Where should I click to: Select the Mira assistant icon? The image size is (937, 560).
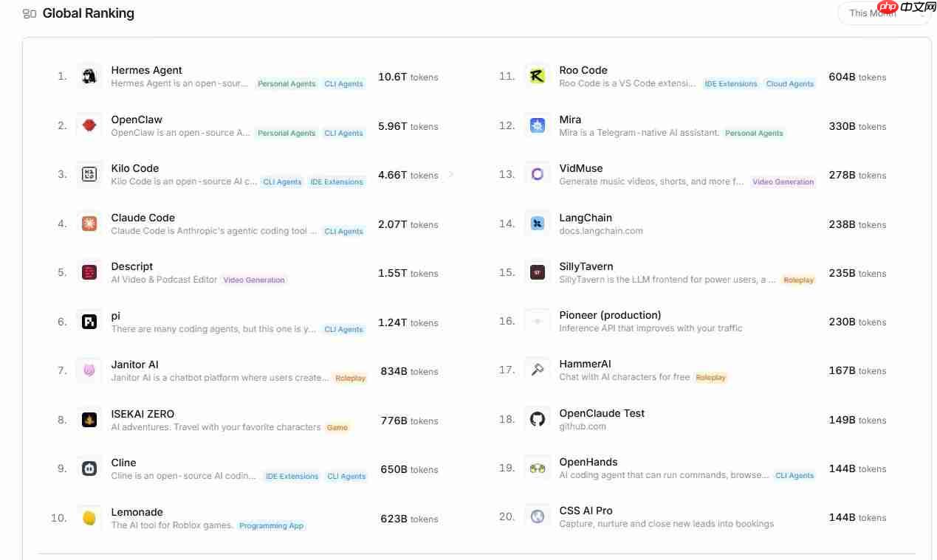pyautogui.click(x=538, y=125)
